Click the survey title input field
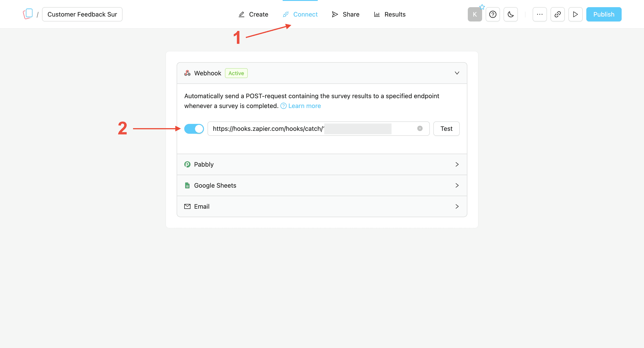The width and height of the screenshot is (644, 348). click(x=82, y=14)
